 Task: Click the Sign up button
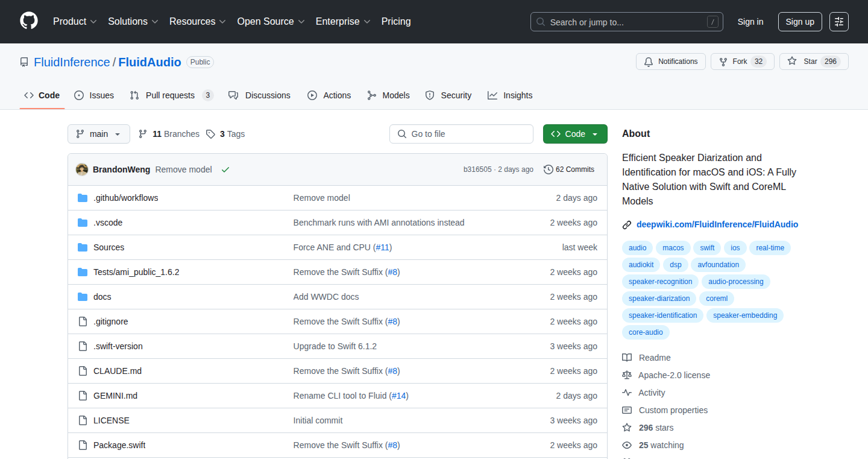(800, 22)
